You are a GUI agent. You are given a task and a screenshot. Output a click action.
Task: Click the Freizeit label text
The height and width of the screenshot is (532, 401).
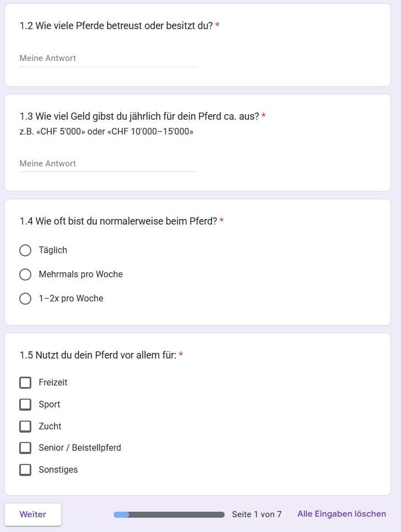click(53, 382)
